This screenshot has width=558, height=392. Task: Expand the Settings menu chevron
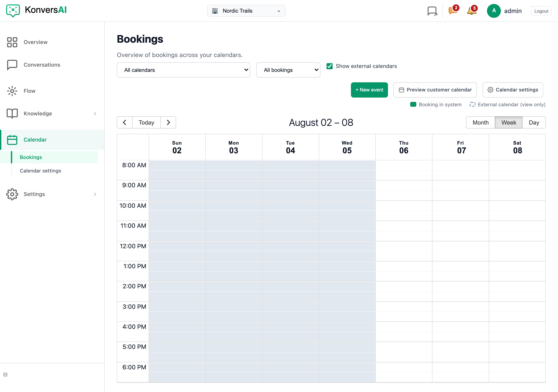coord(95,194)
